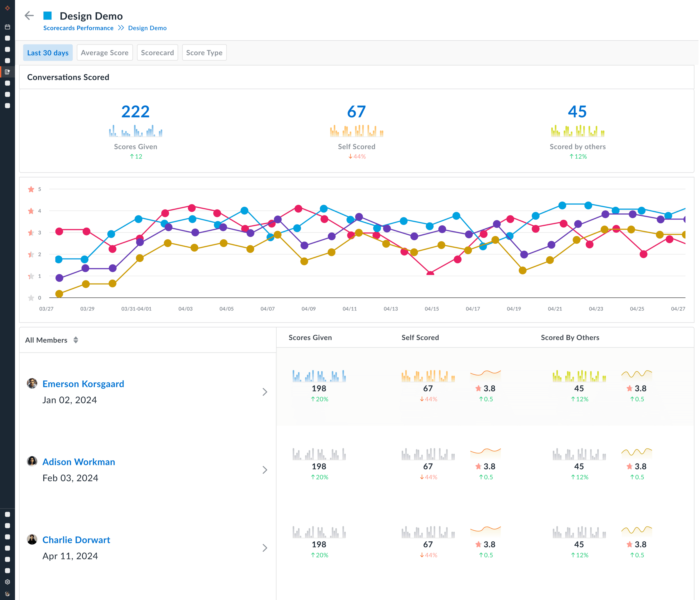Open the calendar icon in sidebar
Image resolution: width=700 pixels, height=600 pixels.
tap(7, 27)
